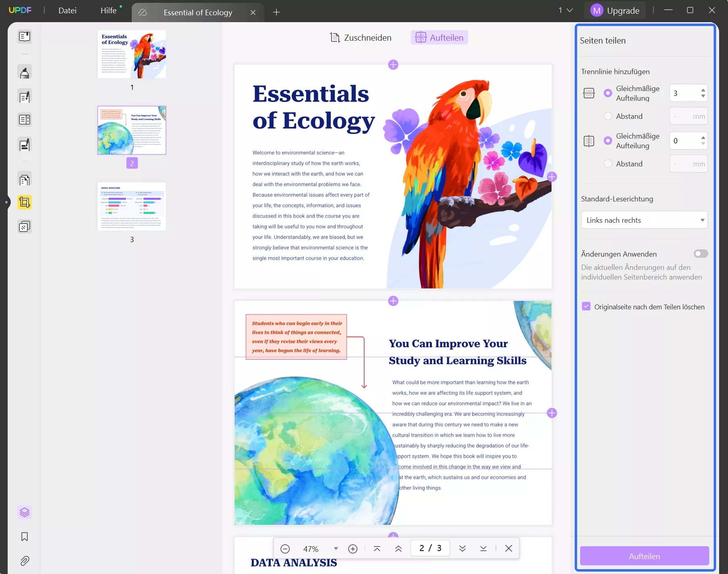Click the page number input field
The height and width of the screenshot is (574, 728).
[x=430, y=548]
